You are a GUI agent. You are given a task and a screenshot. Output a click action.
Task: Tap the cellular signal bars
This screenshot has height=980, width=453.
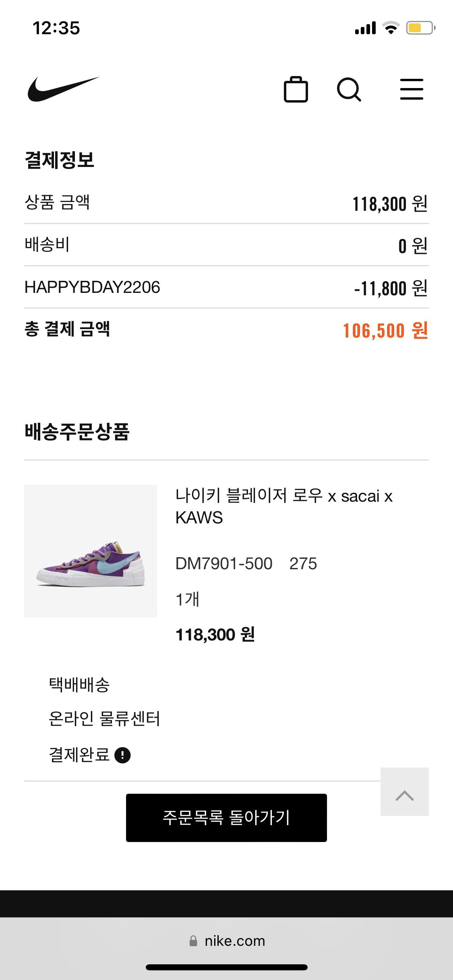[365, 28]
